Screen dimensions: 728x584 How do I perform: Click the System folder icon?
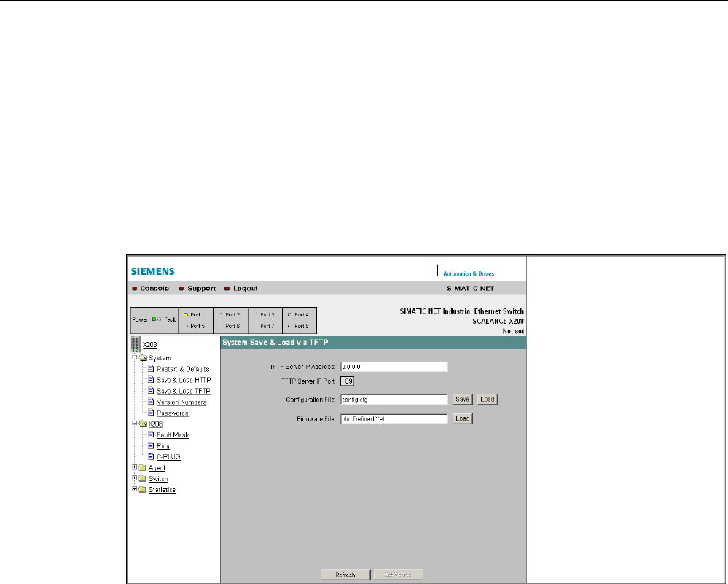click(143, 358)
